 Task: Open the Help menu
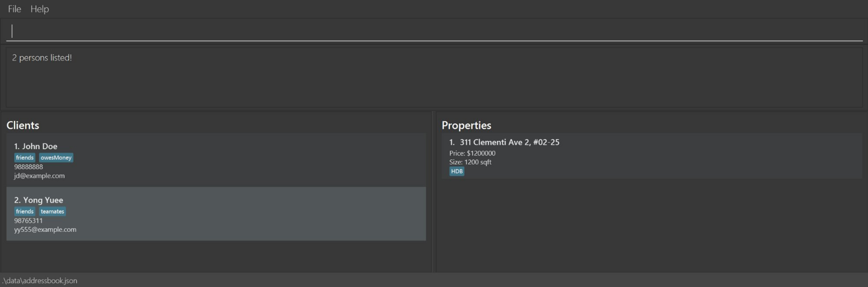39,9
